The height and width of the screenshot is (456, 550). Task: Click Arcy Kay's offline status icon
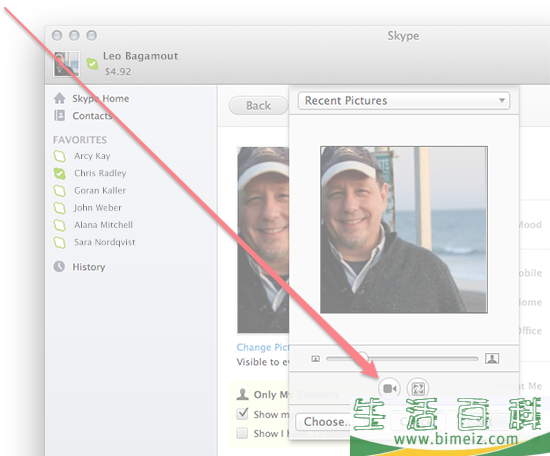(x=60, y=156)
